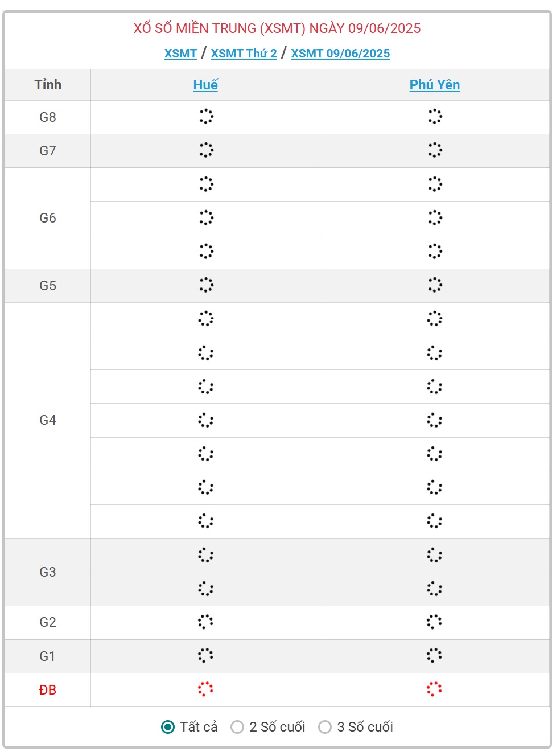Click the Phú Yên G8 loading spinner
The image size is (552, 756).
click(x=435, y=116)
